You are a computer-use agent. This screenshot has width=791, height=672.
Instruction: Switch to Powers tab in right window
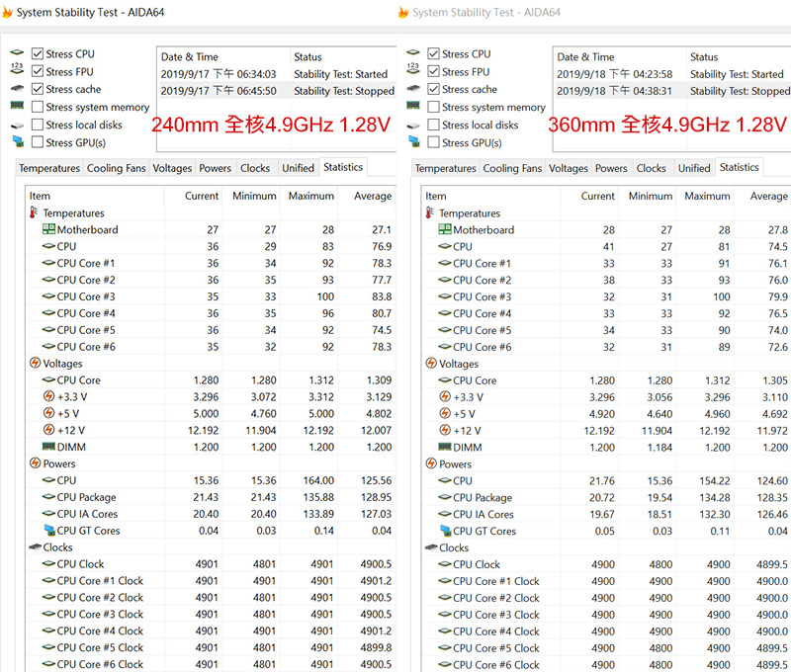pyautogui.click(x=611, y=168)
